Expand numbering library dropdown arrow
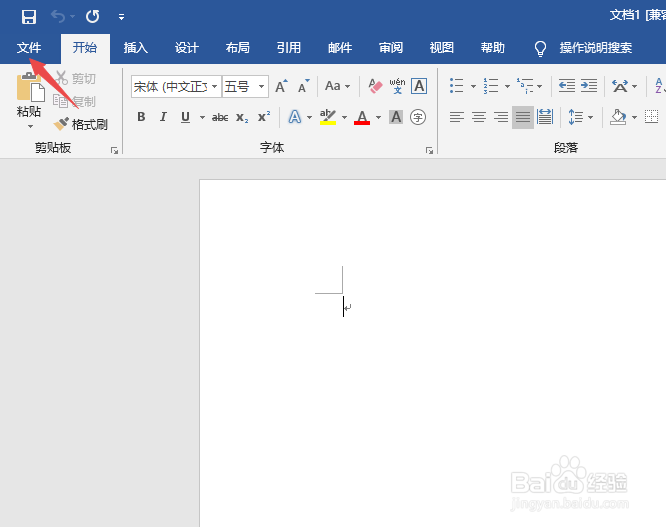Image resolution: width=666 pixels, height=527 pixels. (x=507, y=86)
